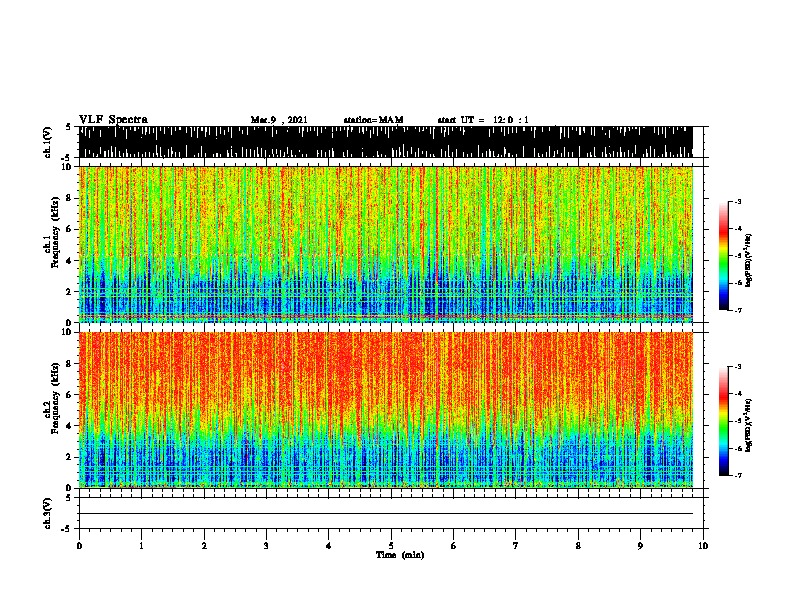The image size is (792, 612).
Task: Select the ch.2 colorbar "log(PSD)" label
Action: pyautogui.click(x=749, y=426)
